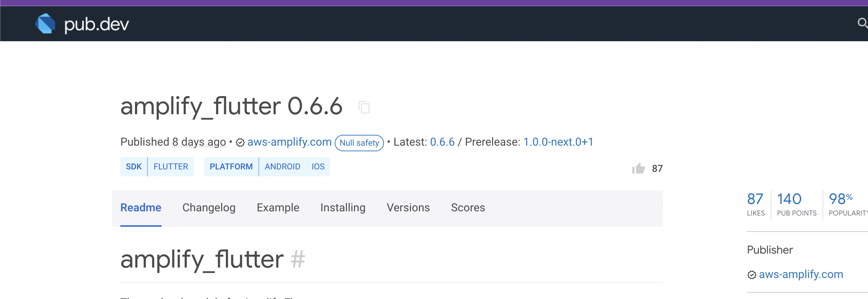Click the 98% popularity score

pyautogui.click(x=848, y=204)
